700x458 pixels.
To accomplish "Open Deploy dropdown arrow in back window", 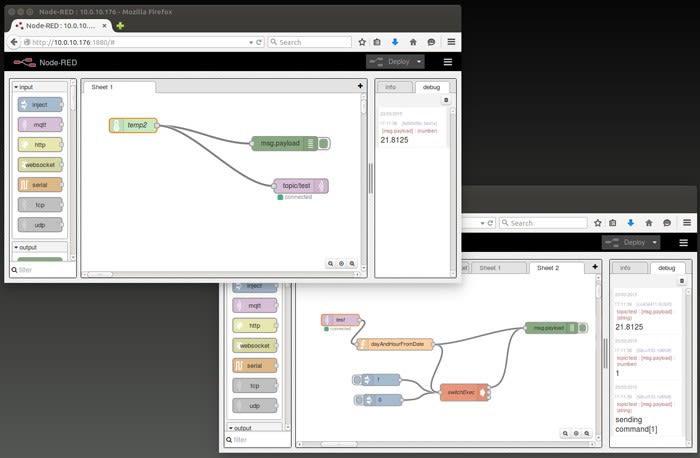I will click(655, 242).
